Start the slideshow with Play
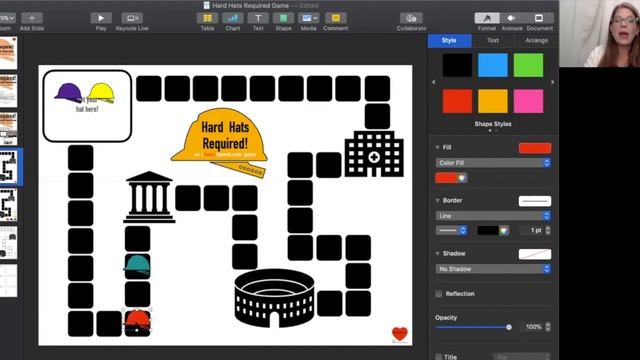The image size is (640, 360). click(101, 18)
